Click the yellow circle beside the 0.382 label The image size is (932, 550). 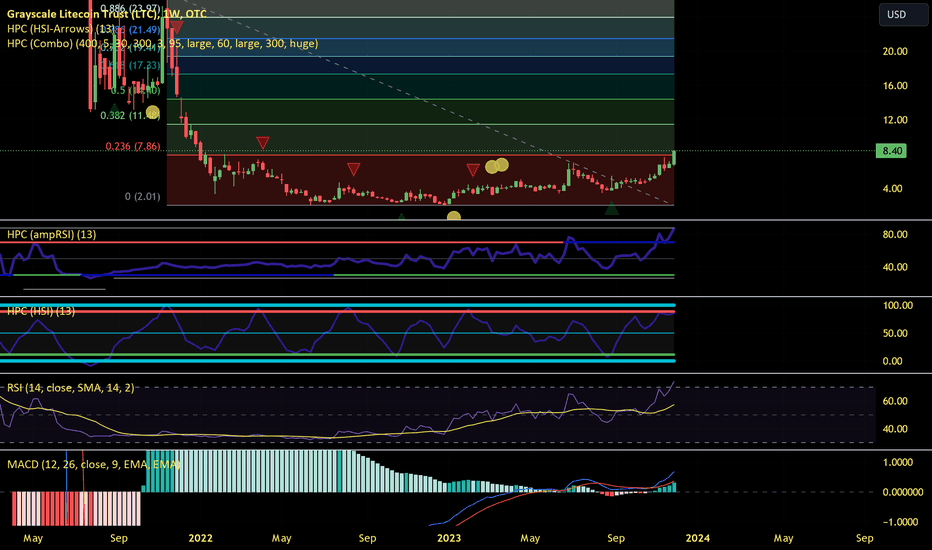point(153,111)
